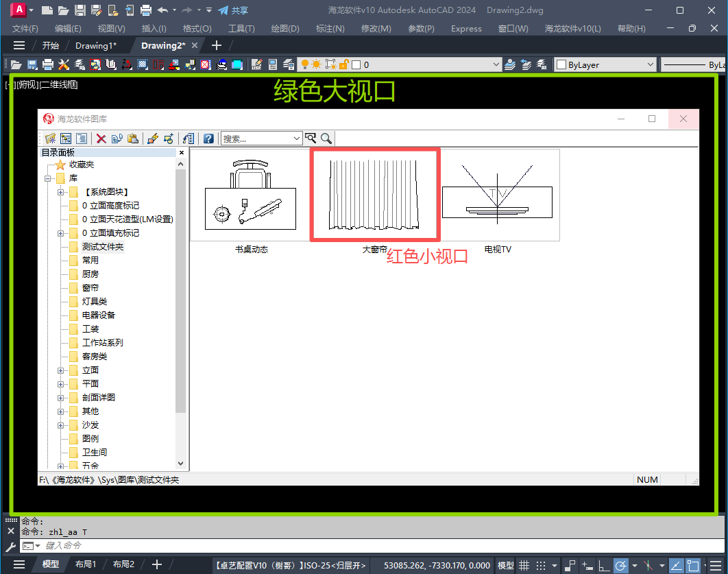
Task: Open the 搜索 search combo box dropdown
Action: [297, 139]
